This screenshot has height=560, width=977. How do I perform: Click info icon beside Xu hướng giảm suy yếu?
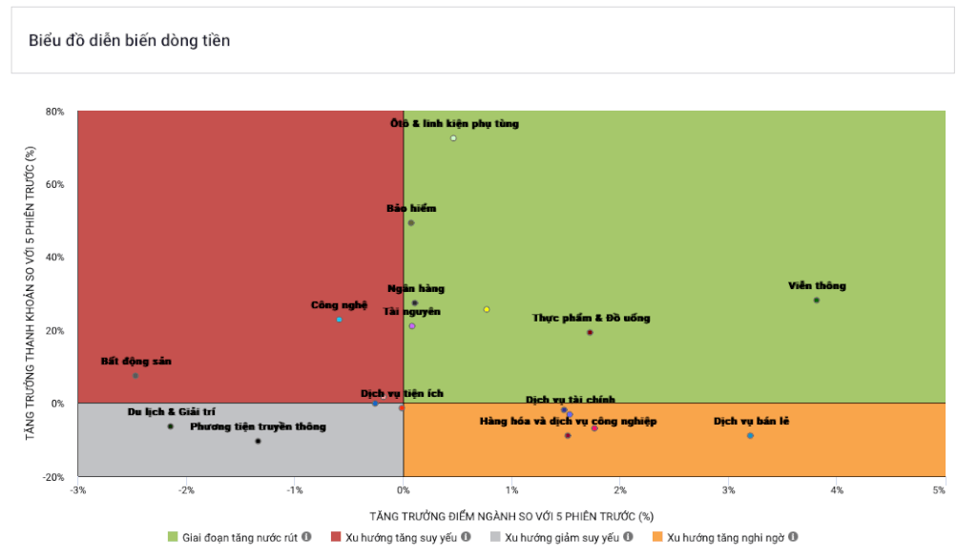coord(628,536)
